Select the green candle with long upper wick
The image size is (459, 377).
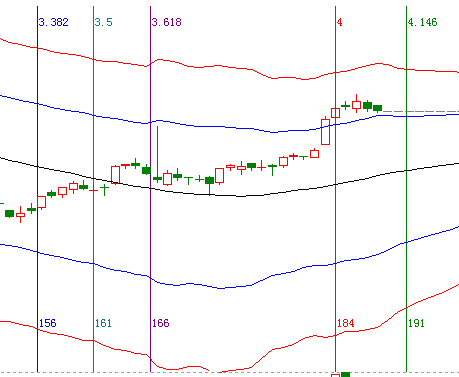click(157, 155)
